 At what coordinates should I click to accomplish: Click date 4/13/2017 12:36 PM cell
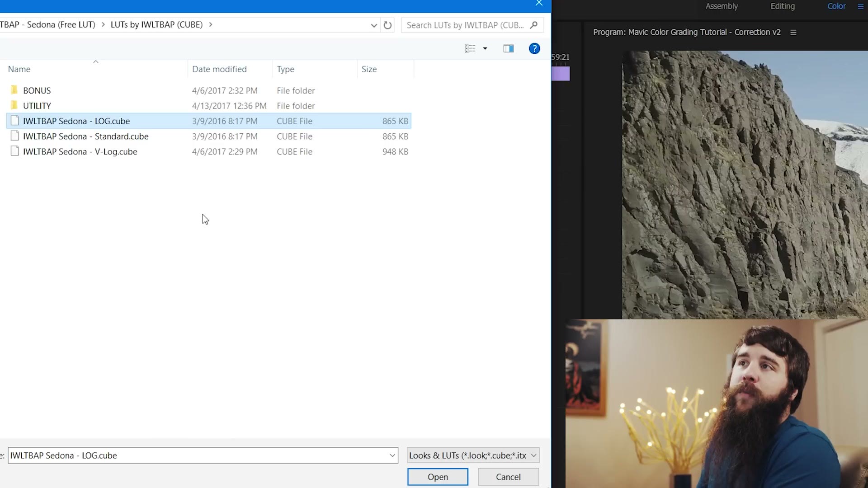pos(229,106)
